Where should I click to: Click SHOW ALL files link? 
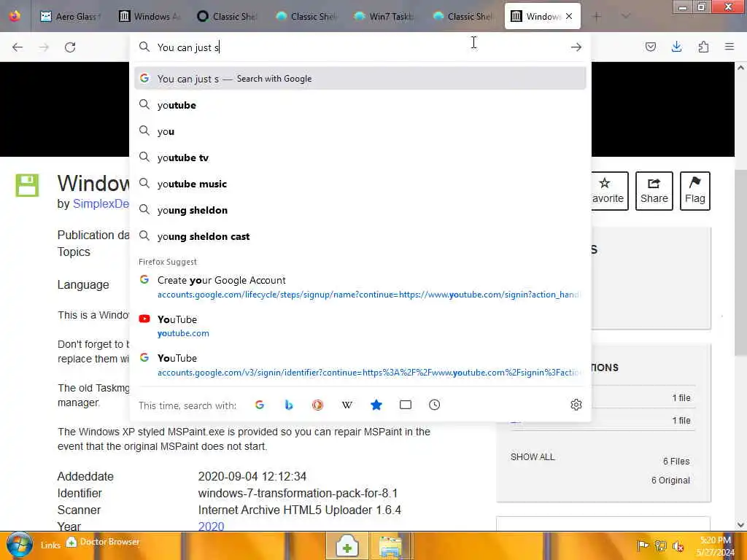point(533,457)
